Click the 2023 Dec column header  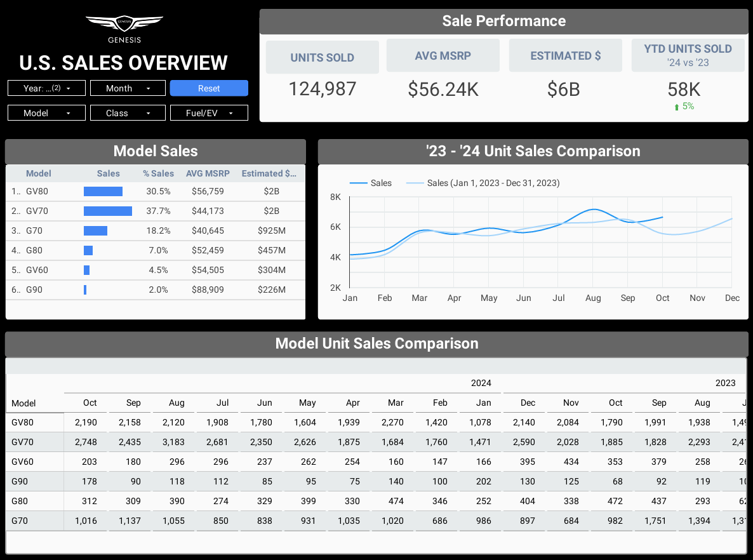tap(528, 403)
